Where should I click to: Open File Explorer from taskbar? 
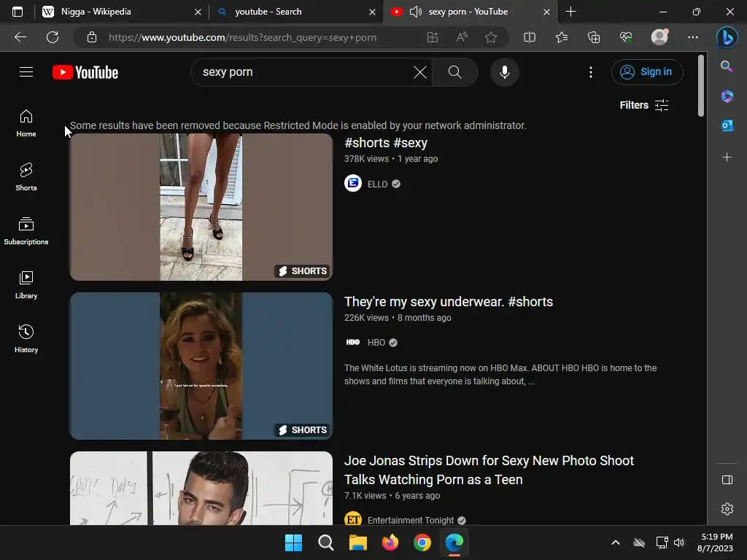[x=357, y=542]
